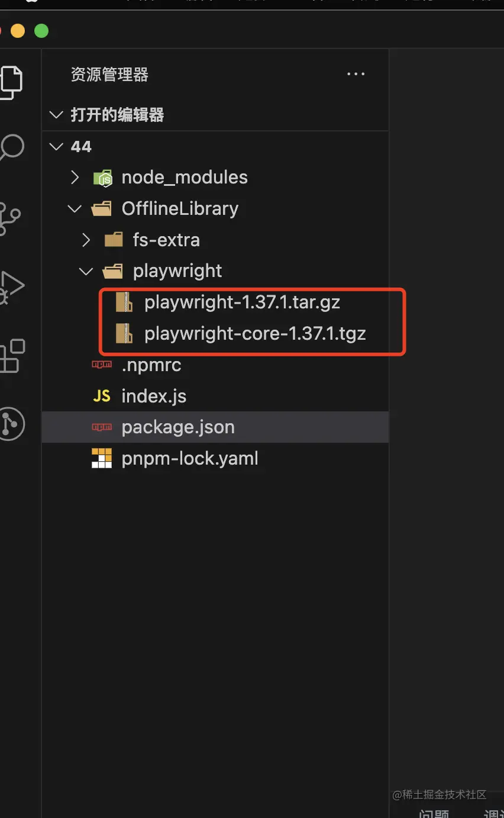
Task: Open the index.js file
Action: click(154, 396)
